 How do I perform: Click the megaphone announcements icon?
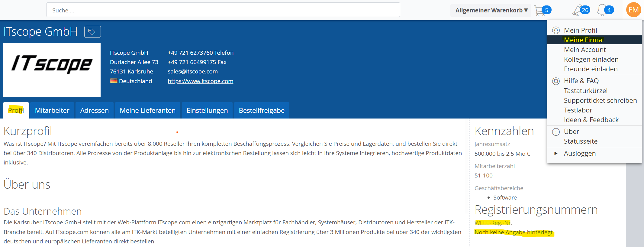(577, 11)
